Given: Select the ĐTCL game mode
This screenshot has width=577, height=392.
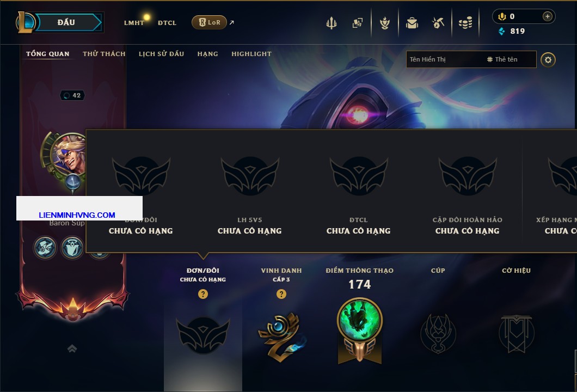Looking at the screenshot, I should pos(167,23).
